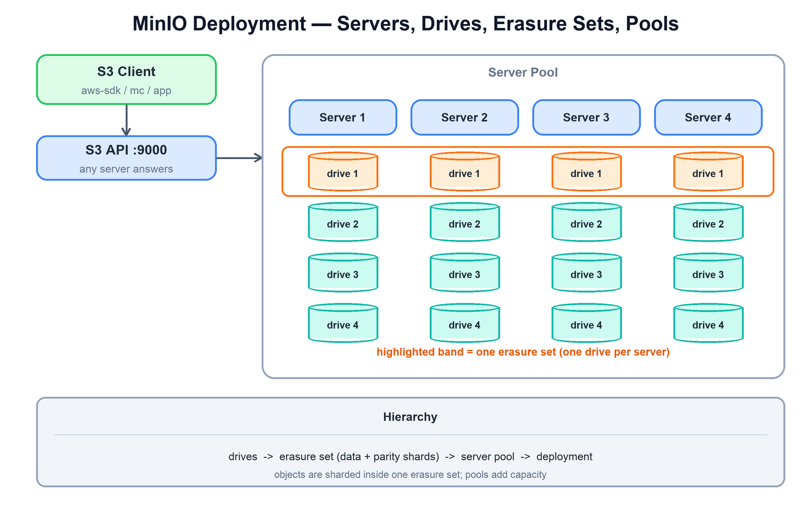This screenshot has height=505, width=812.
Task: Click drive 4 cylinder under Server 3
Action: point(586,323)
